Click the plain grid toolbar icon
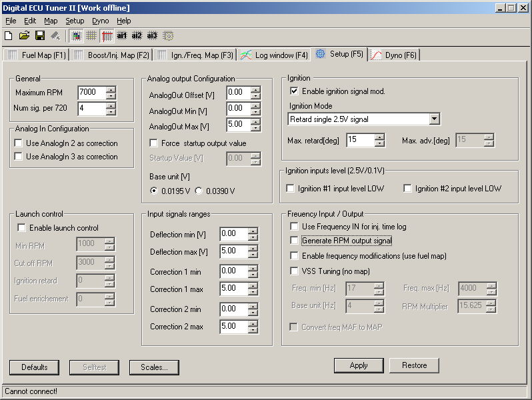 click(91, 35)
